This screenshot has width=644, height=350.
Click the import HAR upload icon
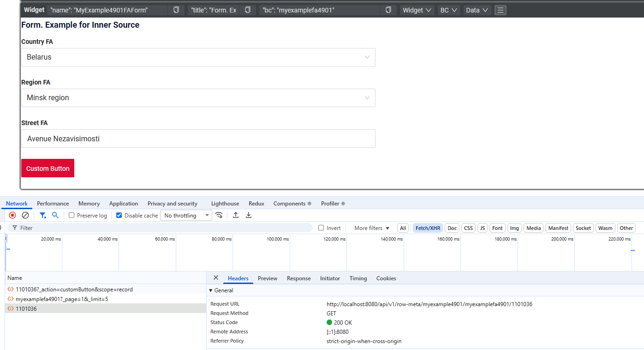236,215
